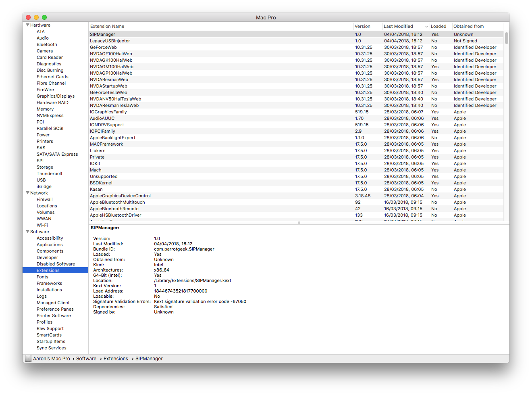Select USB in the Hardware list
Image resolution: width=532 pixels, height=395 pixels.
point(41,180)
